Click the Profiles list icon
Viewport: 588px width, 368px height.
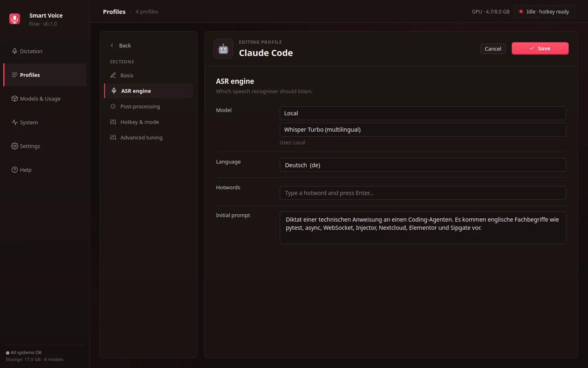(x=15, y=75)
